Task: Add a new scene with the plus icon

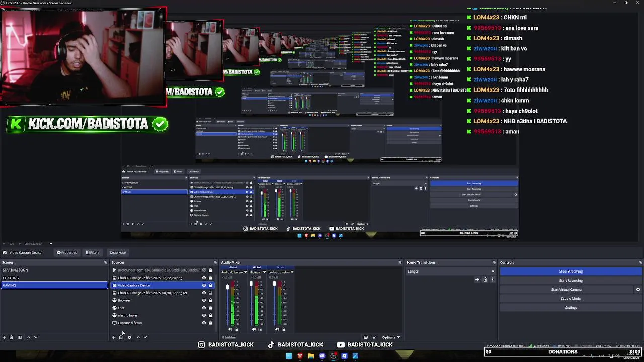Action: click(x=4, y=337)
